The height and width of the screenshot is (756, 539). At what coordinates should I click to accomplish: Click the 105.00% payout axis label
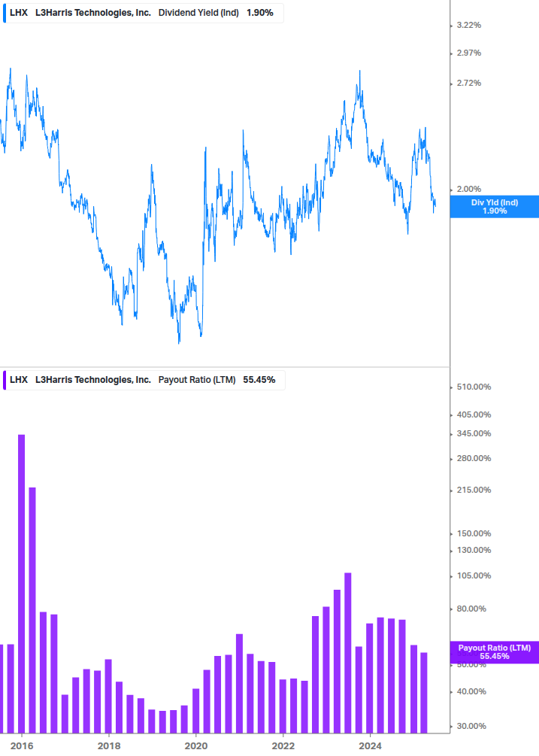[474, 575]
